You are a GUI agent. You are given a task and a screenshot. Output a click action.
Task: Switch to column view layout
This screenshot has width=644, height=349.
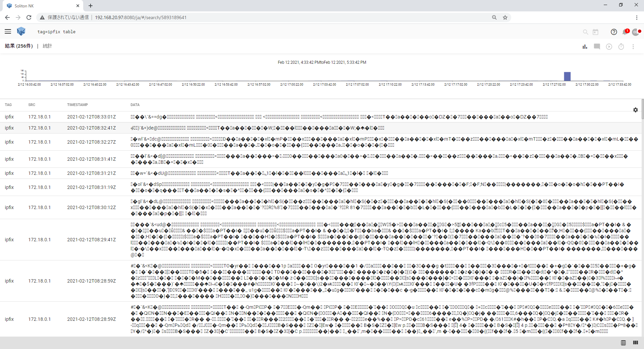tap(636, 343)
